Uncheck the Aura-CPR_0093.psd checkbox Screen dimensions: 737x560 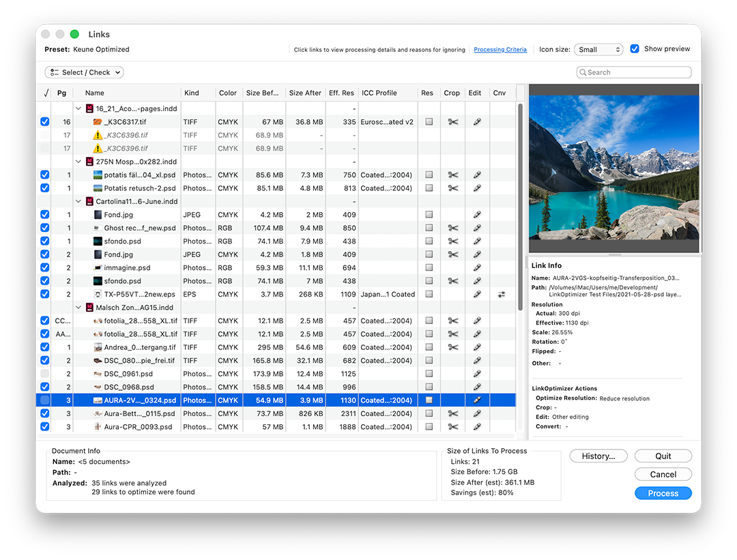coord(44,426)
